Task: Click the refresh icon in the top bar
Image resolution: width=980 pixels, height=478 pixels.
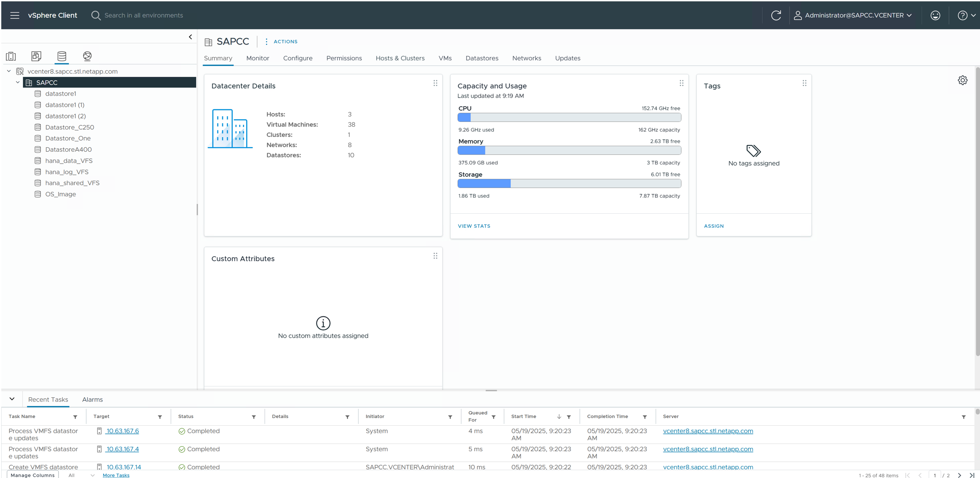Action: (x=776, y=15)
